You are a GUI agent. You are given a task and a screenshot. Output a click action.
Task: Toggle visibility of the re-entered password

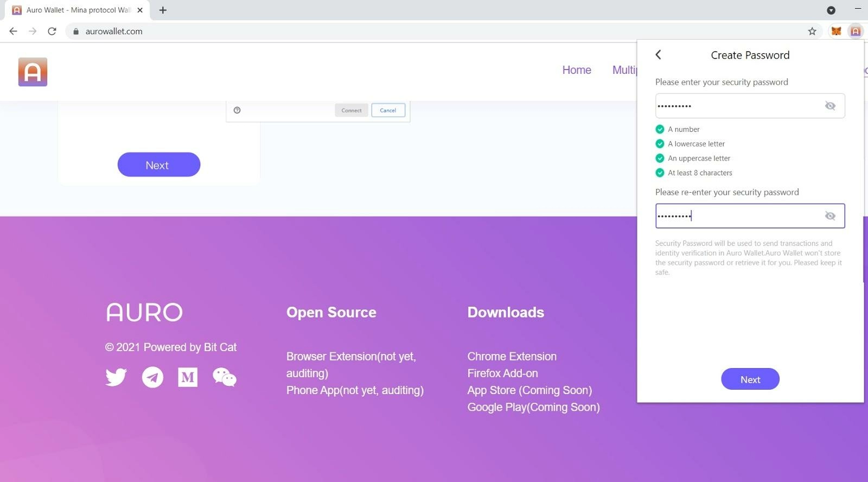point(830,216)
